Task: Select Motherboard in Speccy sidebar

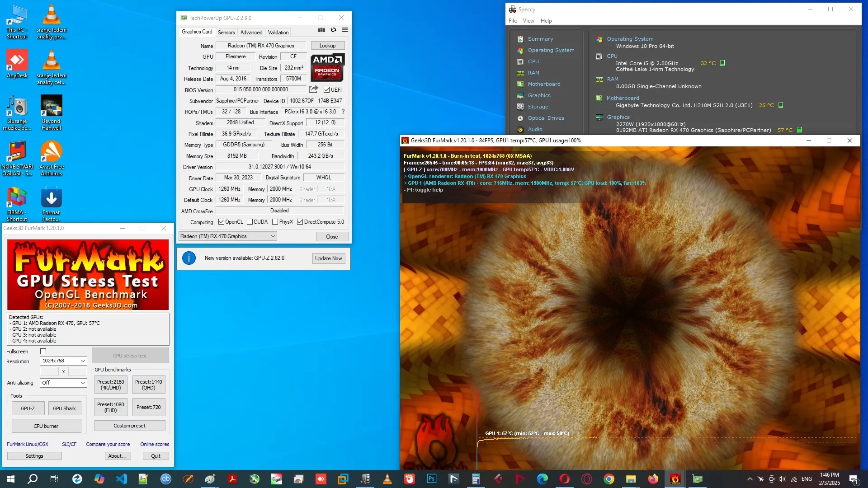Action: 544,84
